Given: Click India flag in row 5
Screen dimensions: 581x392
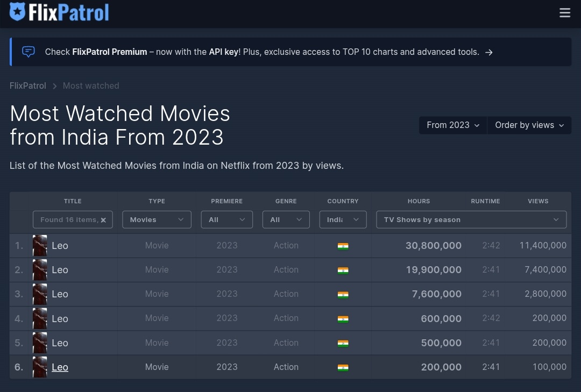Looking at the screenshot, I should point(343,344).
